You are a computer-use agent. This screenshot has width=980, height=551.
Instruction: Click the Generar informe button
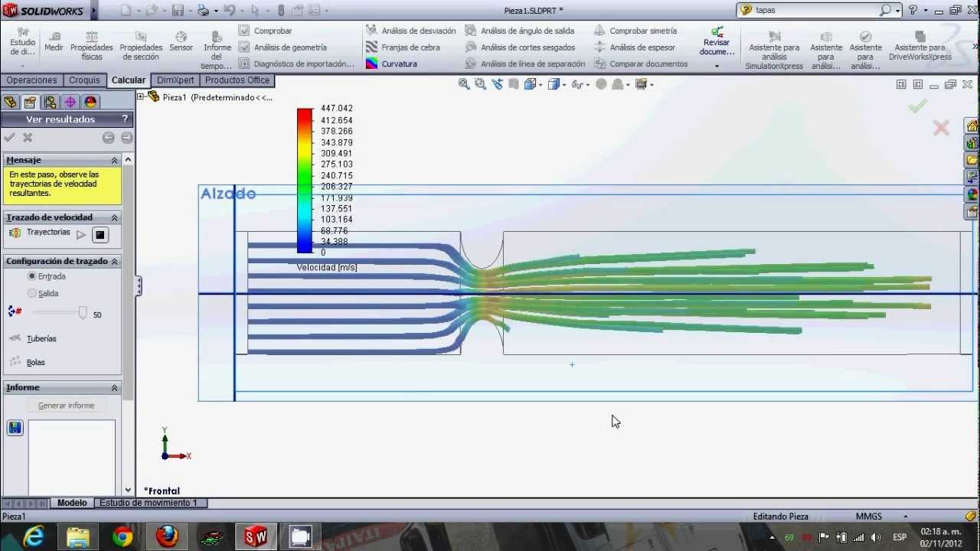point(67,406)
